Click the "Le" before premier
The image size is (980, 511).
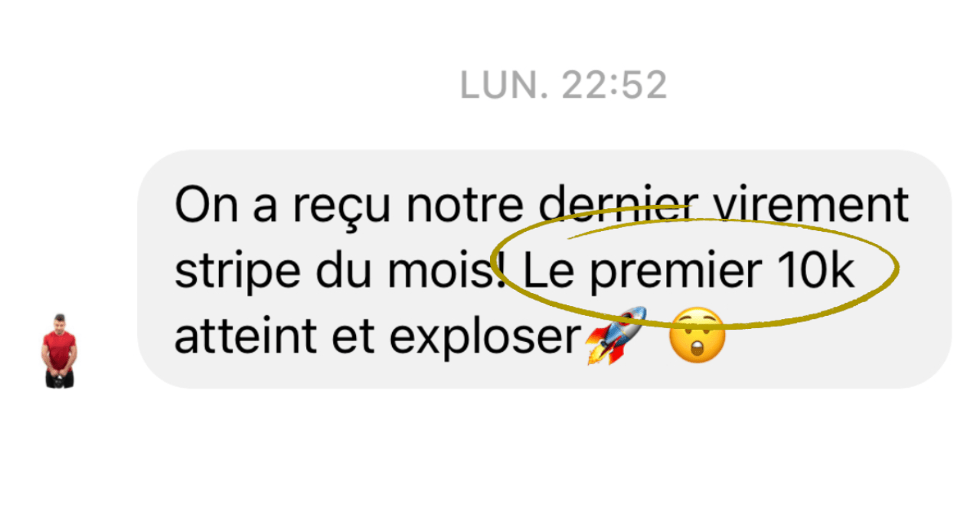point(549,271)
